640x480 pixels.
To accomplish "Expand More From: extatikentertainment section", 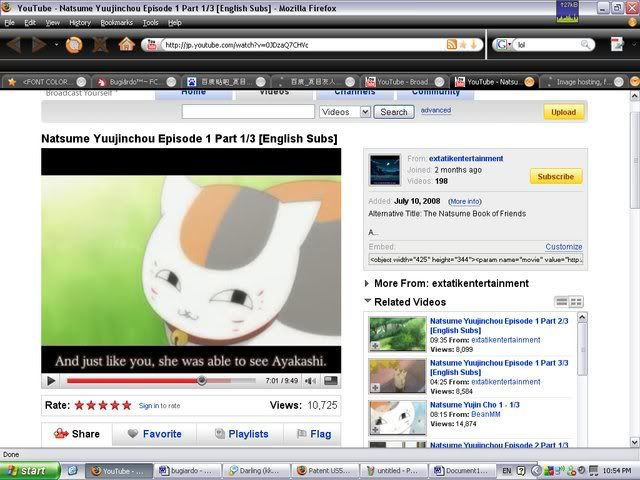I will (x=447, y=283).
